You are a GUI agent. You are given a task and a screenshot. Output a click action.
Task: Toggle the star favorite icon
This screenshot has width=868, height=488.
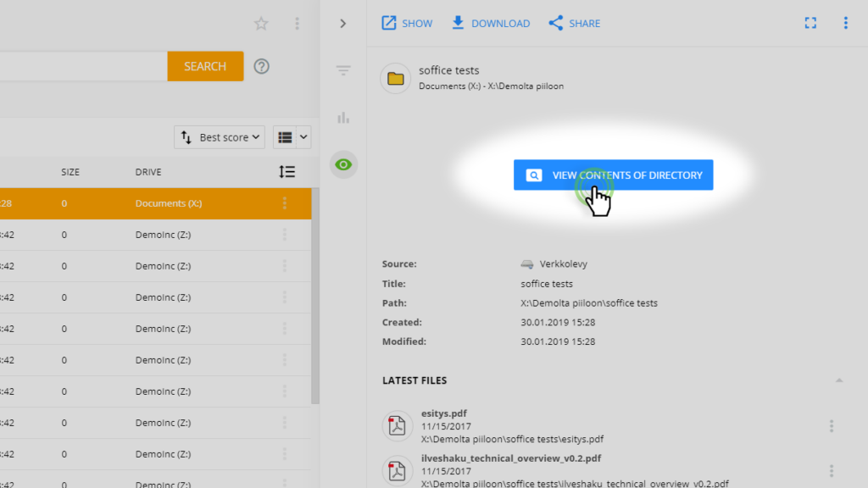click(260, 23)
